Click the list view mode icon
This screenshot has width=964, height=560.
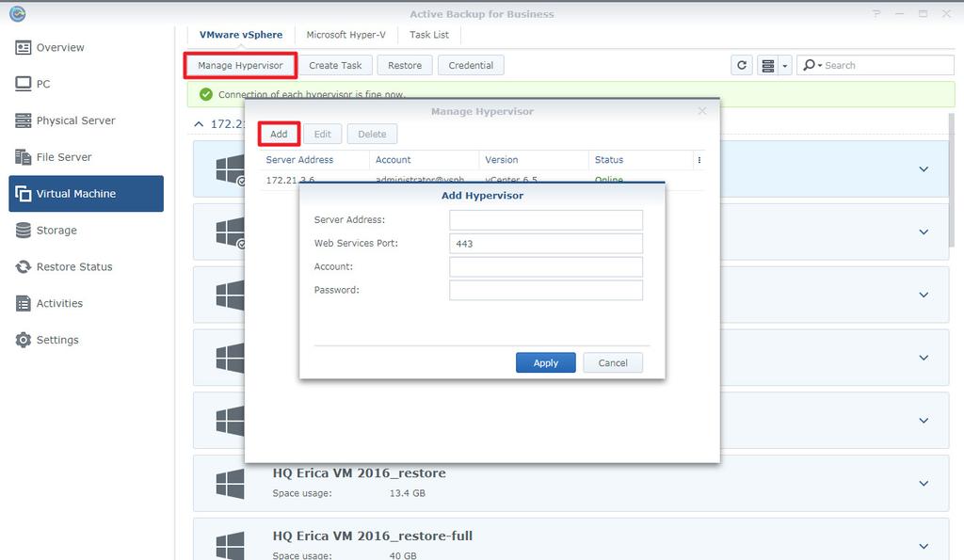click(x=767, y=65)
